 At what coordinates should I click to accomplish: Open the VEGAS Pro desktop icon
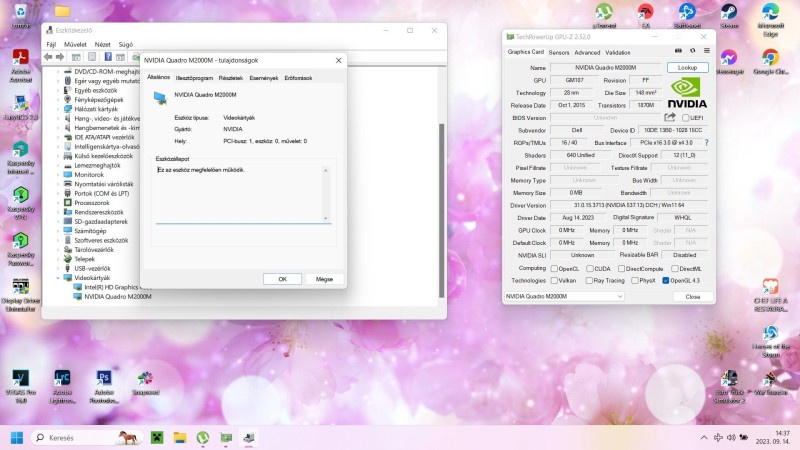pos(20,386)
